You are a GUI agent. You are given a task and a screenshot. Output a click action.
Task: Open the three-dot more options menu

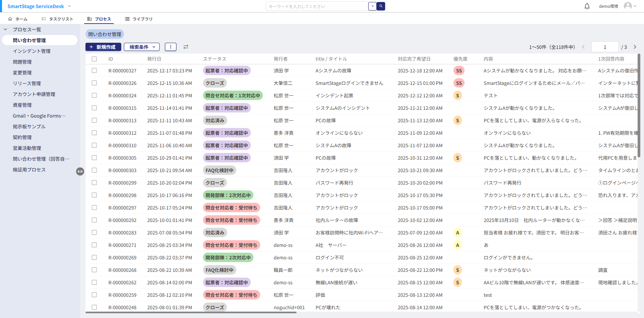[x=171, y=47]
